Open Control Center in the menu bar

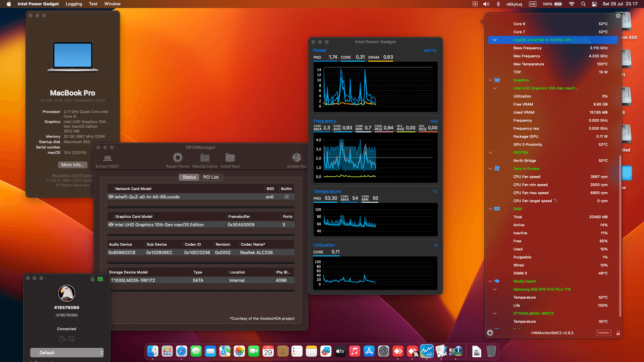tap(594, 4)
